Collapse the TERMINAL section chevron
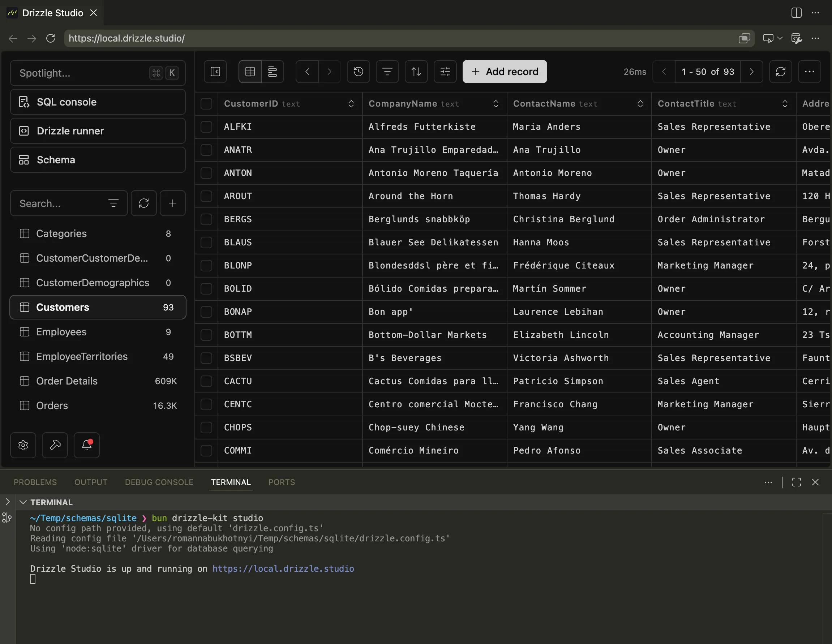Viewport: 832px width, 644px height. click(23, 502)
